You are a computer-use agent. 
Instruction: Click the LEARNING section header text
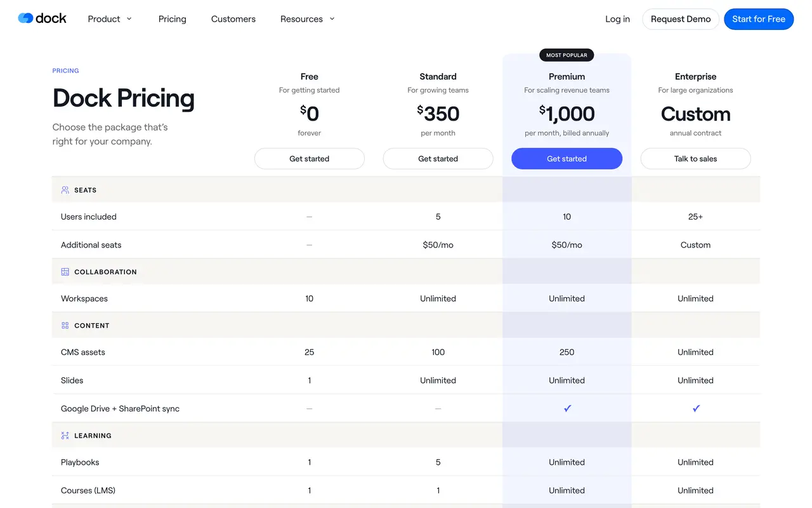click(x=93, y=436)
